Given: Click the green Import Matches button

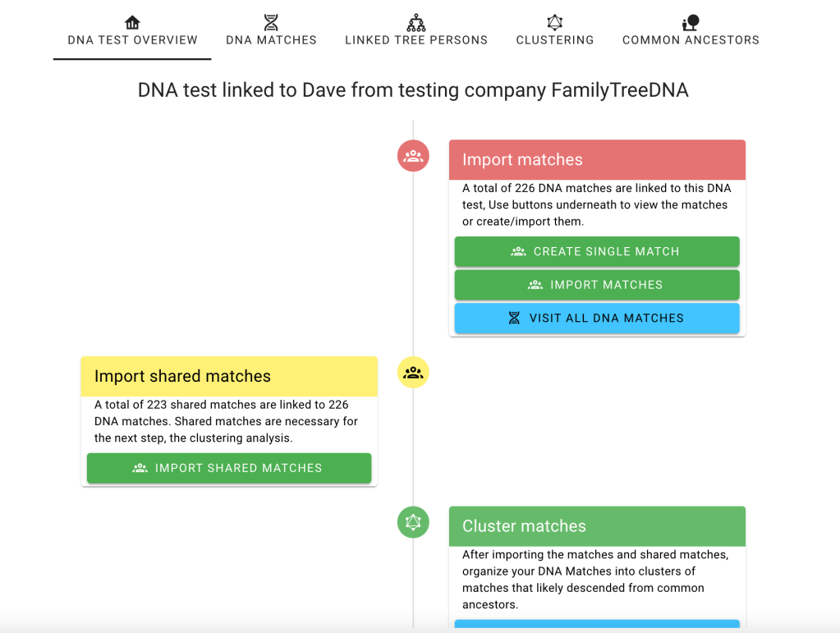Looking at the screenshot, I should [597, 285].
